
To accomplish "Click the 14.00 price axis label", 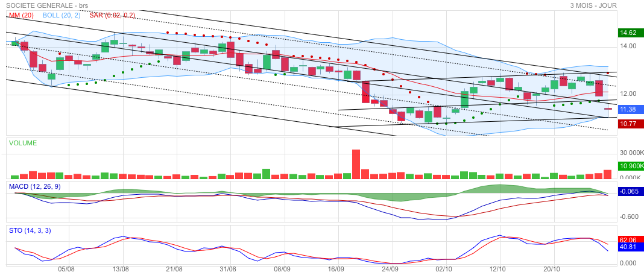I will (x=628, y=46).
